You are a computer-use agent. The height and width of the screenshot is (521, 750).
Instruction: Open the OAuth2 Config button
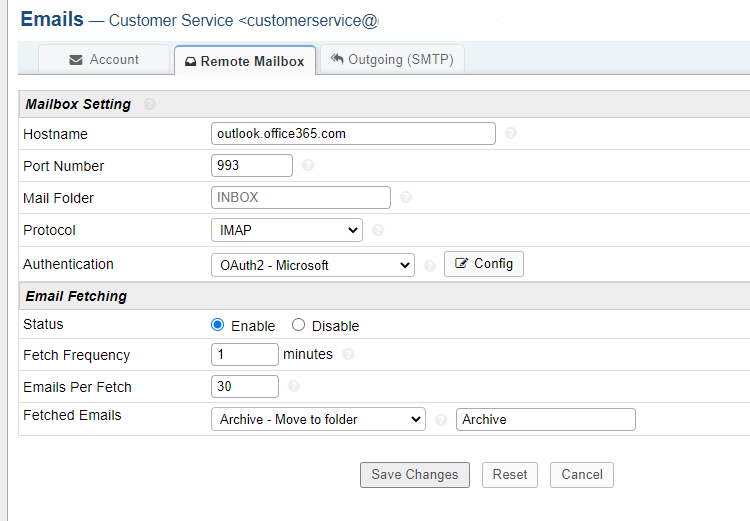tap(484, 264)
